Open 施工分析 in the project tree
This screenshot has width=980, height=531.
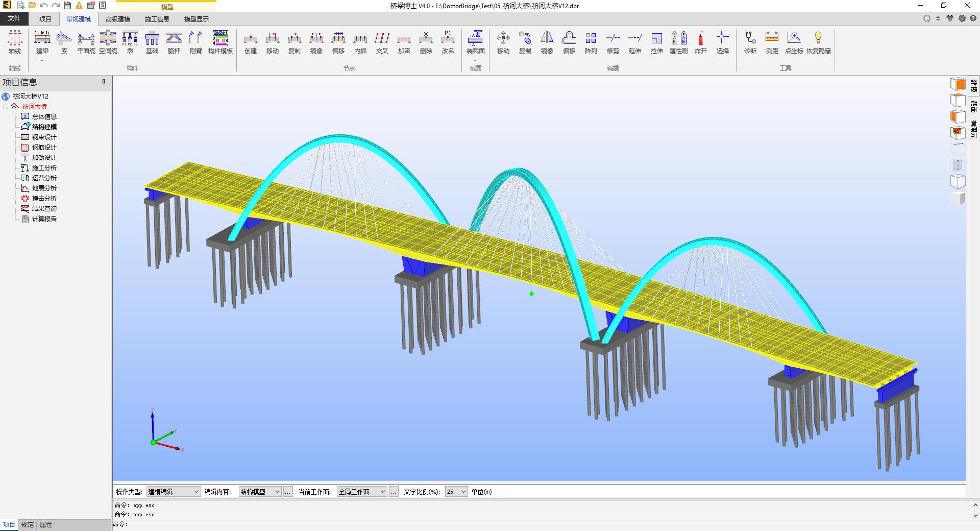tap(44, 168)
